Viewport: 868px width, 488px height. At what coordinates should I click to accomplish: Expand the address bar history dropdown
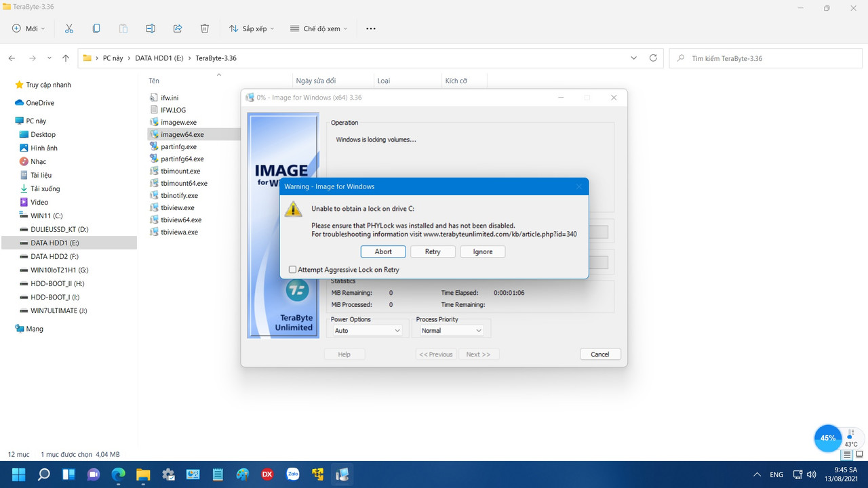tap(633, 58)
